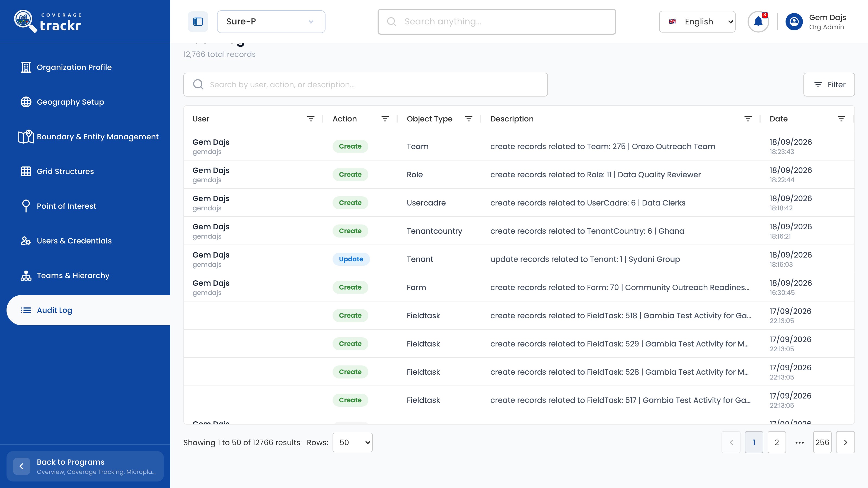Click the Point of Interest pin icon
This screenshot has height=488, width=868.
coord(26,206)
